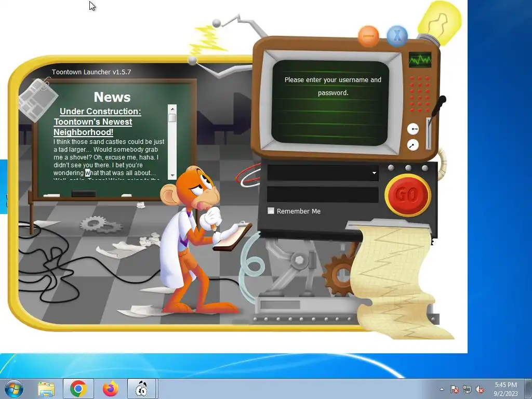
Task: Open the Action Center flag icon
Action: [455, 390]
